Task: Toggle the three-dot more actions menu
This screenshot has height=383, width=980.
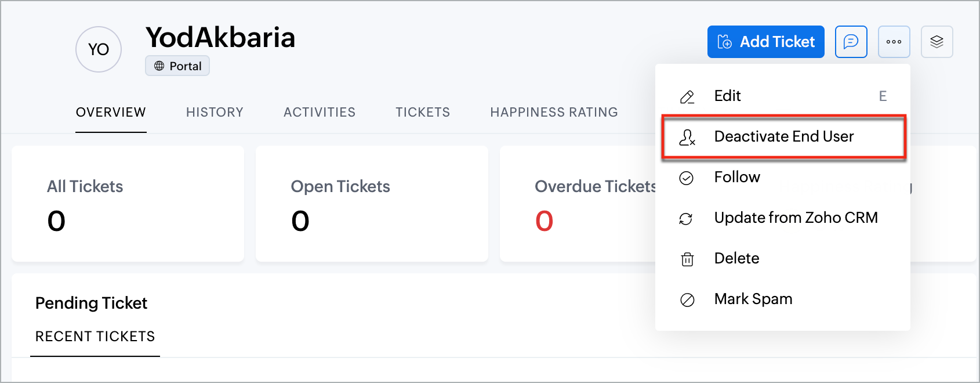Action: (x=894, y=42)
